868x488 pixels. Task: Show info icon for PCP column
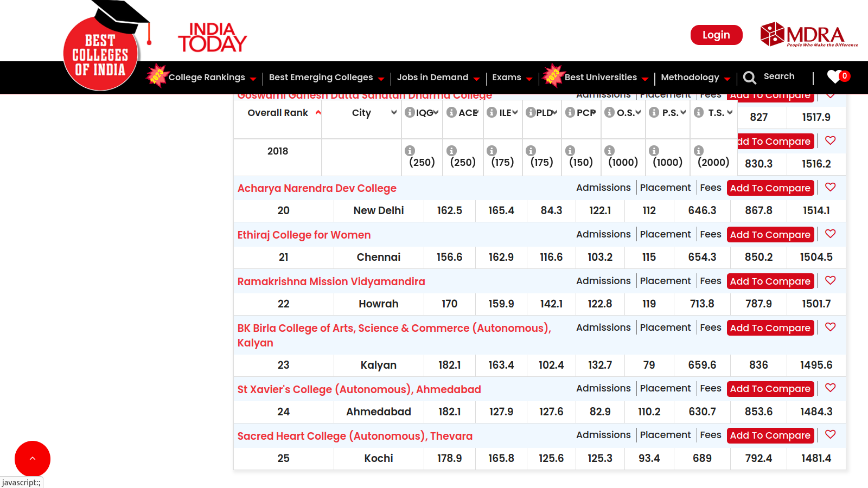click(x=570, y=112)
